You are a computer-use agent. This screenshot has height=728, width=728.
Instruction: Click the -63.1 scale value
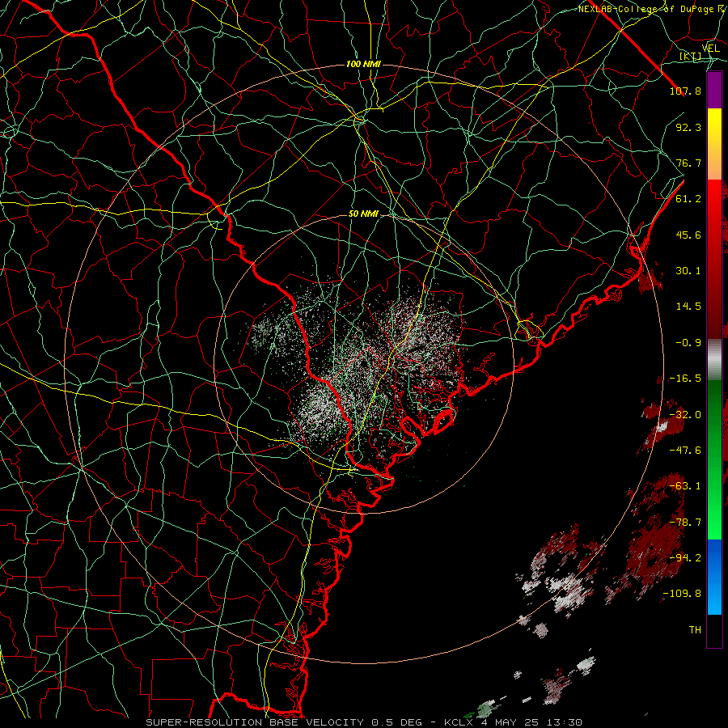point(685,486)
